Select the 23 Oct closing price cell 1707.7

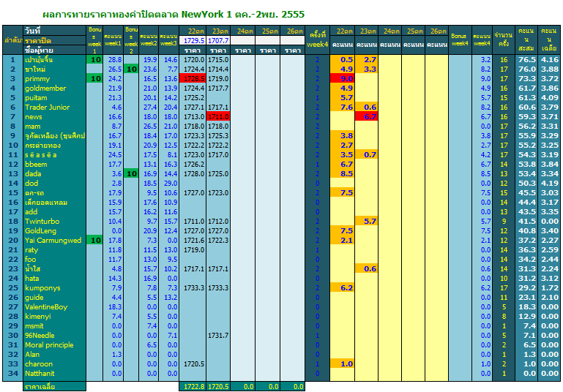(x=218, y=40)
